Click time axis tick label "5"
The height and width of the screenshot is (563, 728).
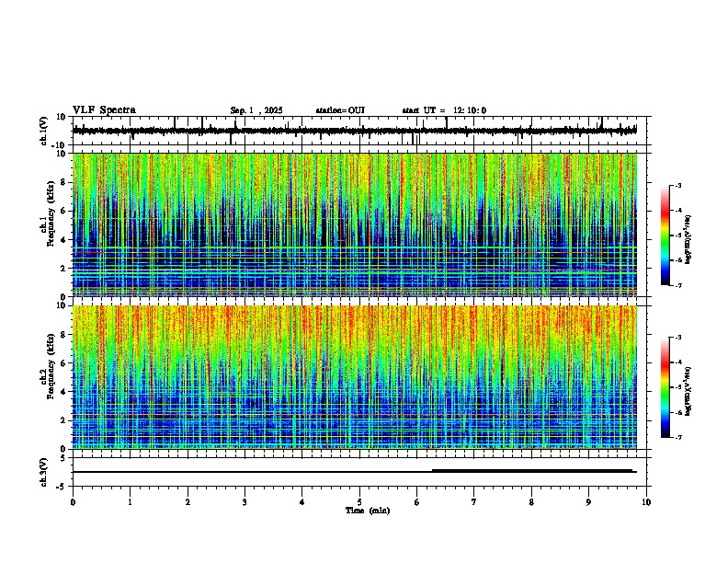359,502
